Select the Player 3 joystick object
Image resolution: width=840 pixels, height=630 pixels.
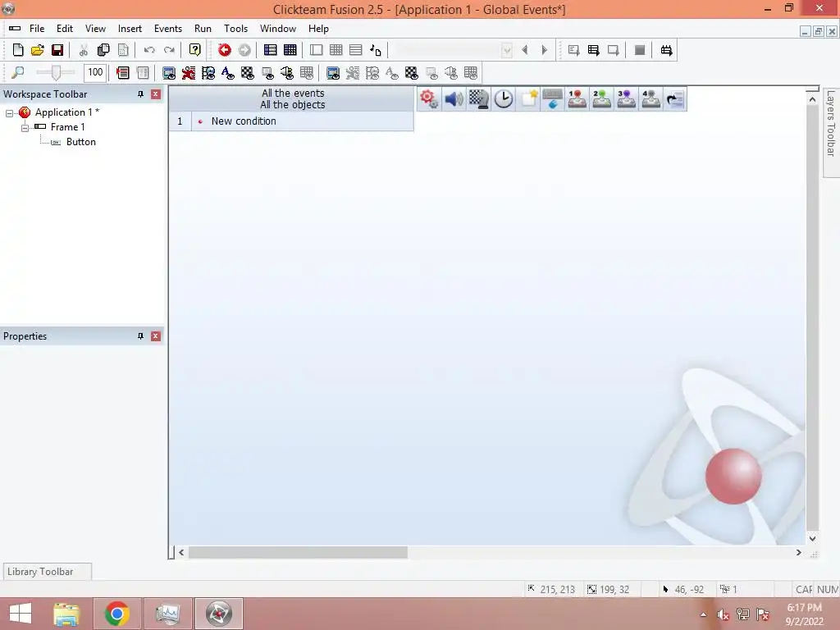626,99
